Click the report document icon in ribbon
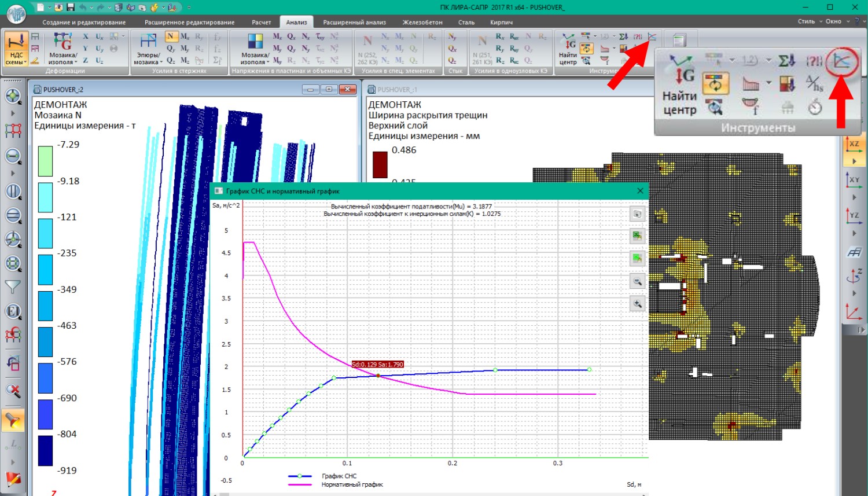The width and height of the screenshot is (868, 496). point(679,40)
